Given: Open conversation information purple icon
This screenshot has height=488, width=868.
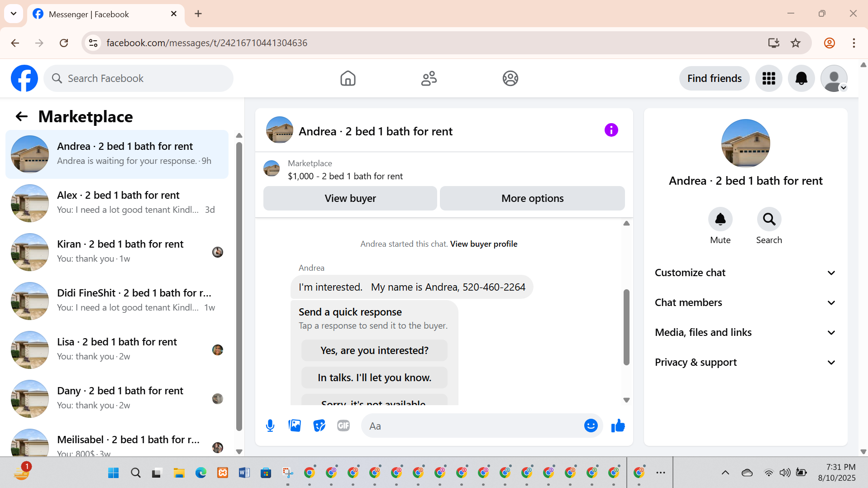Looking at the screenshot, I should click(x=611, y=130).
